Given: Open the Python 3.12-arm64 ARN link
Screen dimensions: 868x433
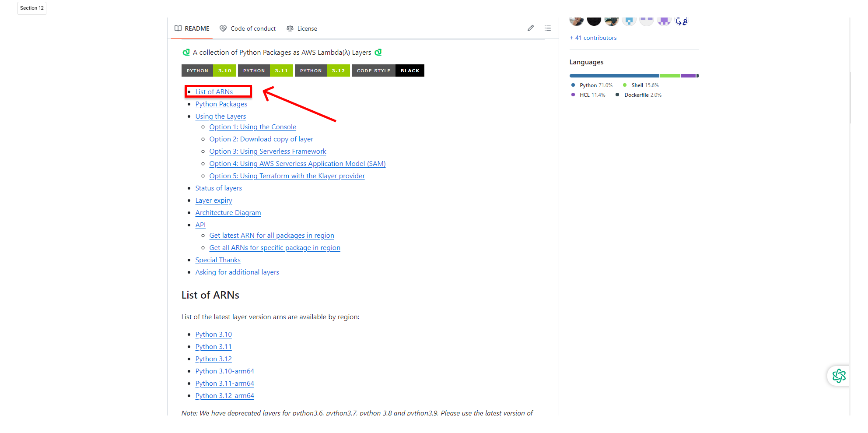Looking at the screenshot, I should click(x=224, y=396).
